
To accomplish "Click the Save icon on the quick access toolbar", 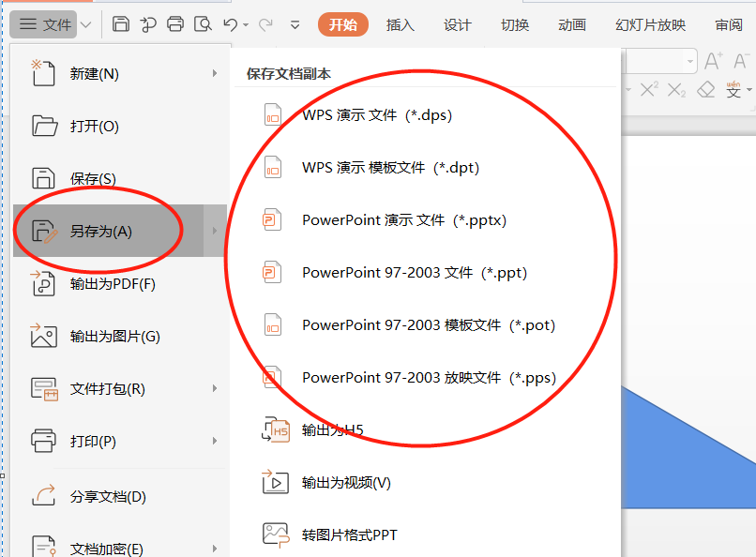I will [121, 24].
